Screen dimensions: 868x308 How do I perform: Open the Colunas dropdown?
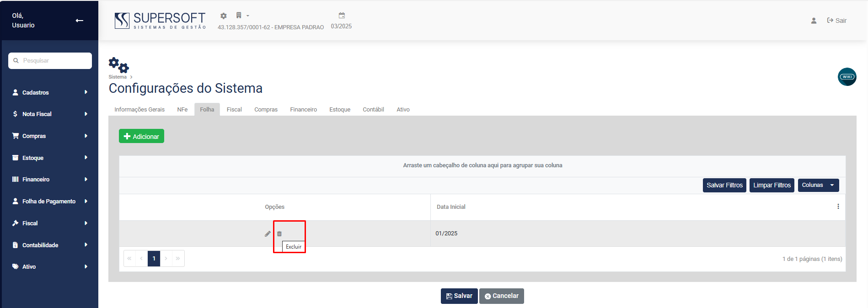click(x=818, y=185)
